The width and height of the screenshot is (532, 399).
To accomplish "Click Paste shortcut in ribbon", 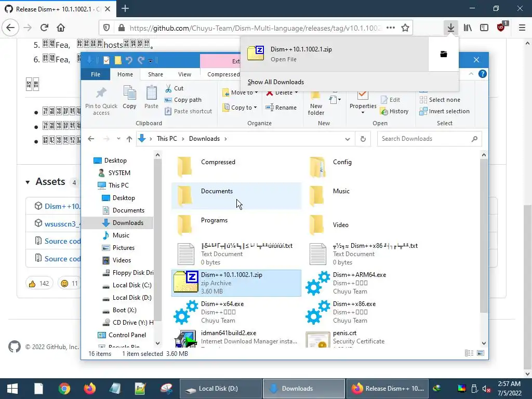I will pos(189,111).
